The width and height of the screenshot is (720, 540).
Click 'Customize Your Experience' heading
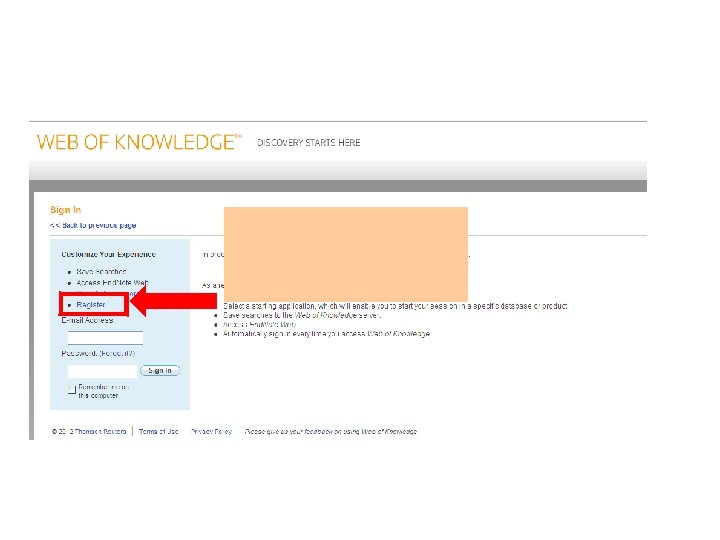click(109, 254)
